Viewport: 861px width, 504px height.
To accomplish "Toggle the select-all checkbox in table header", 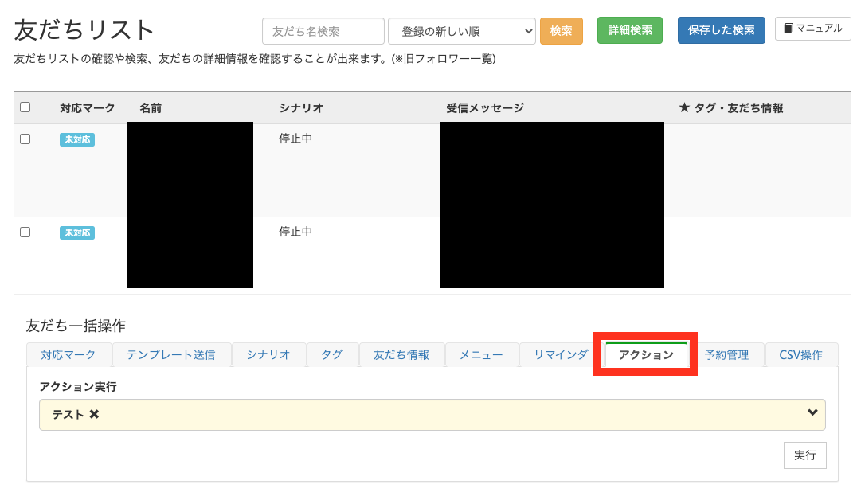I will (x=25, y=107).
